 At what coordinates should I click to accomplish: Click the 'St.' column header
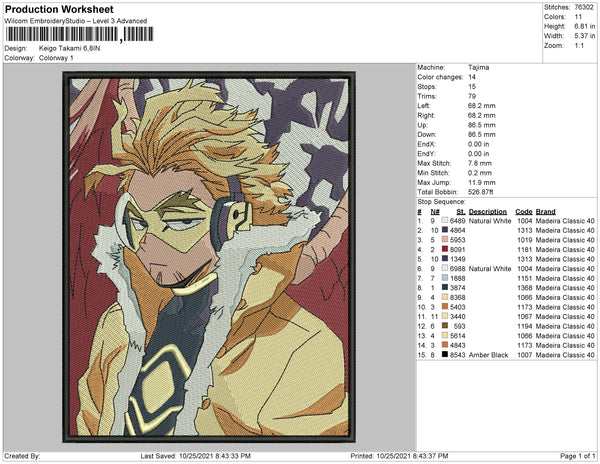click(461, 212)
